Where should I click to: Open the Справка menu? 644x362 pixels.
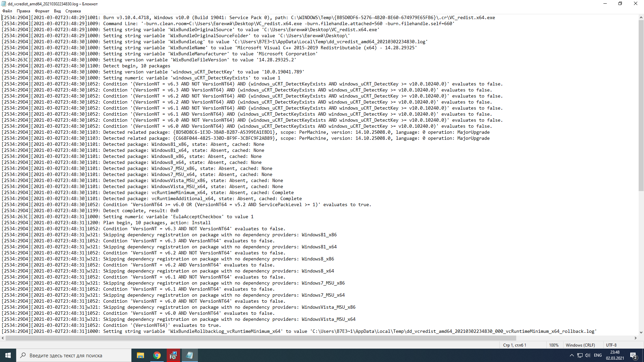click(73, 11)
